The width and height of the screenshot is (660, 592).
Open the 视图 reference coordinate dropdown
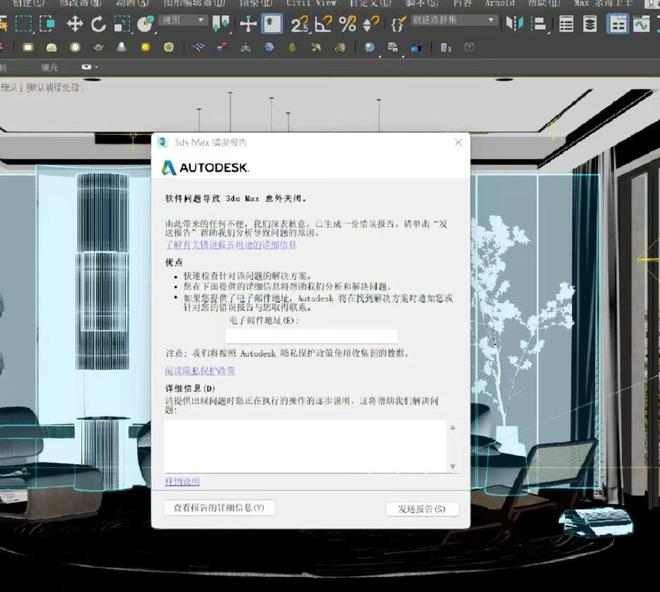point(182,20)
